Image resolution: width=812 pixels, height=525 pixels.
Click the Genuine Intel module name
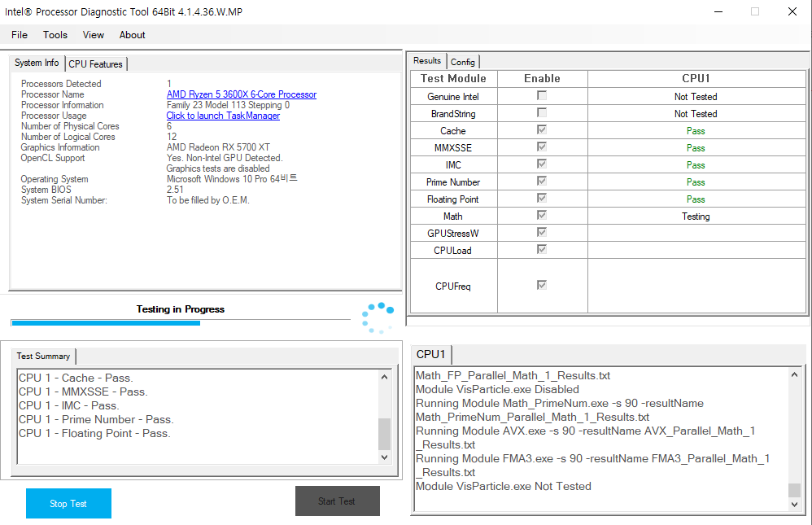pyautogui.click(x=453, y=97)
